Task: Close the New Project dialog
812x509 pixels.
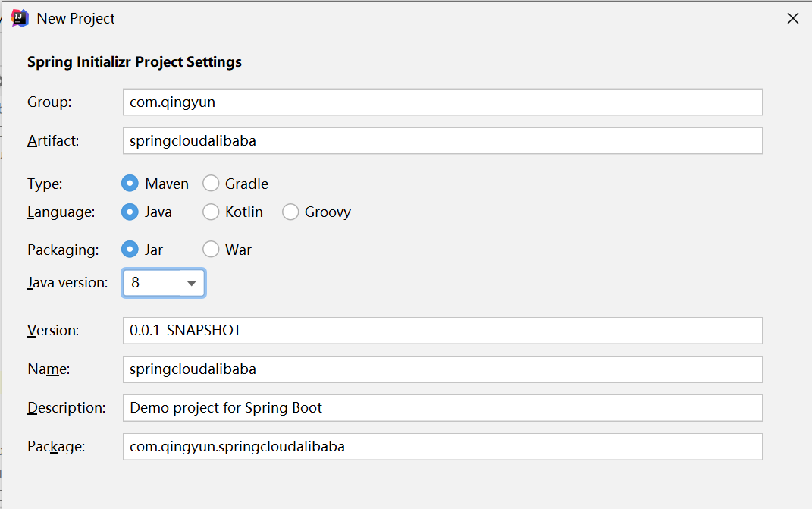Action: click(793, 17)
